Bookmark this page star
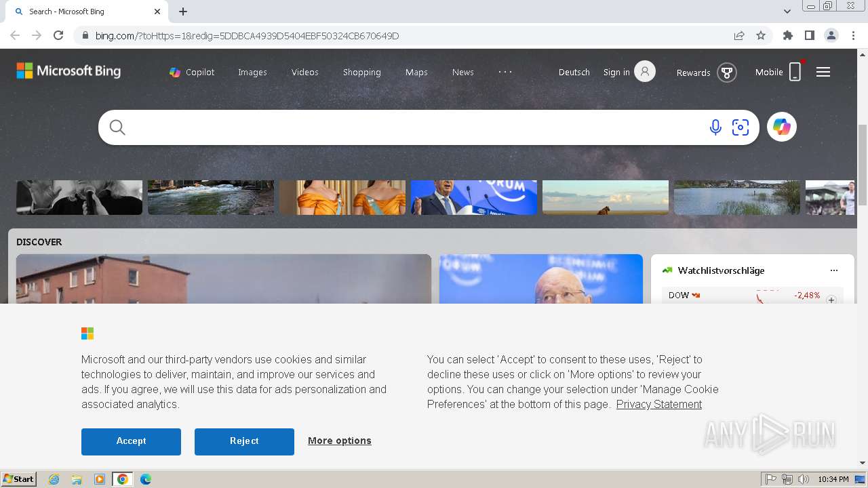868x488 pixels. tap(761, 35)
